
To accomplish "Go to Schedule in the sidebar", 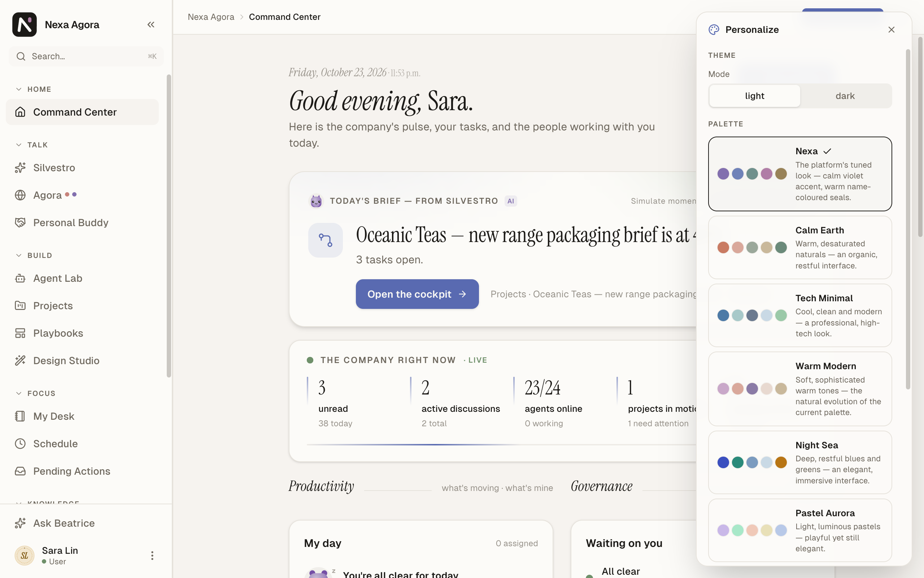I will click(x=82, y=444).
